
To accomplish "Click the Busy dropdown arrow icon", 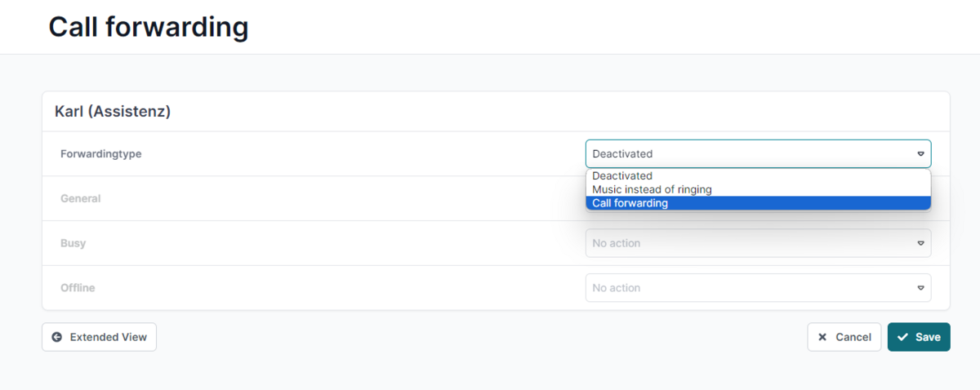I will tap(920, 243).
